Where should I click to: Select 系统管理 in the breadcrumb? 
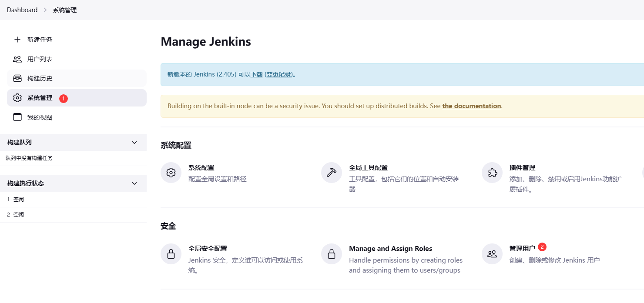[65, 10]
